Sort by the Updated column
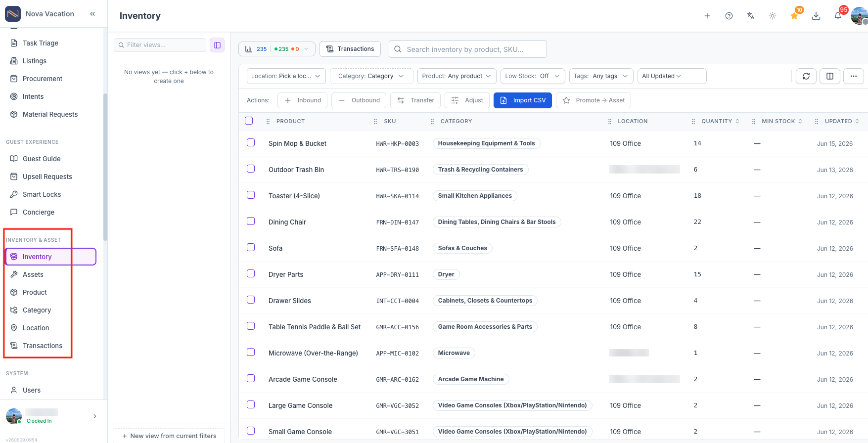Viewport: 868px width, 443px height. click(842, 121)
